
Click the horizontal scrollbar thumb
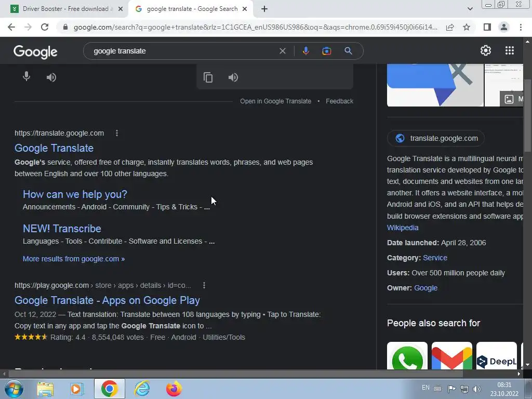235,374
